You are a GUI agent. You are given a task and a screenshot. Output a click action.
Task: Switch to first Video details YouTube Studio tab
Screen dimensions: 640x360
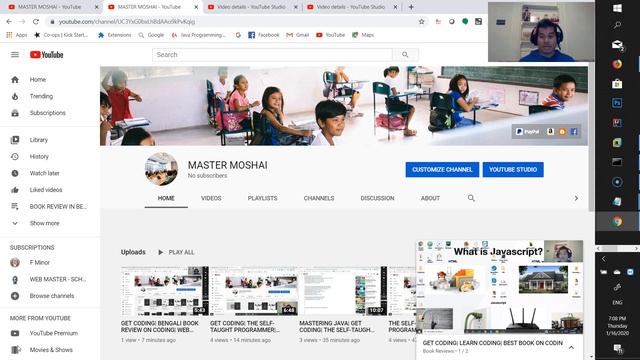click(251, 7)
